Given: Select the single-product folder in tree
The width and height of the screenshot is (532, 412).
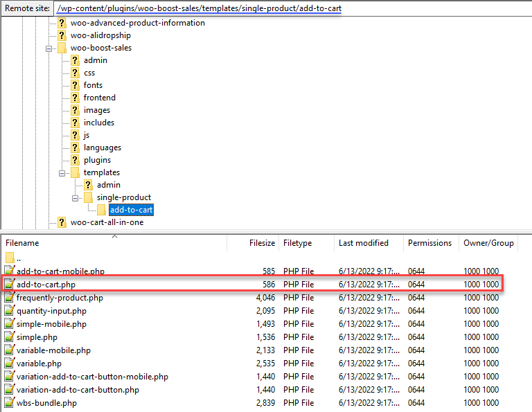Looking at the screenshot, I should 124,197.
